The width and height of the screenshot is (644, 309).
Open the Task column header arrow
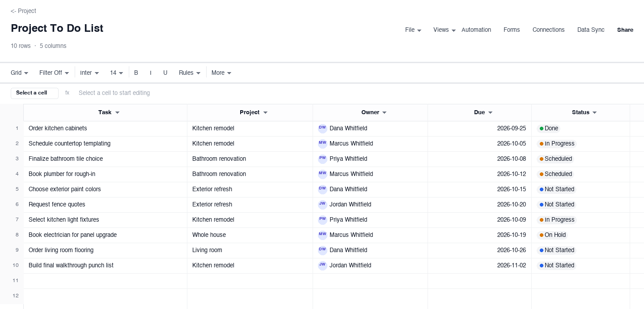point(118,113)
